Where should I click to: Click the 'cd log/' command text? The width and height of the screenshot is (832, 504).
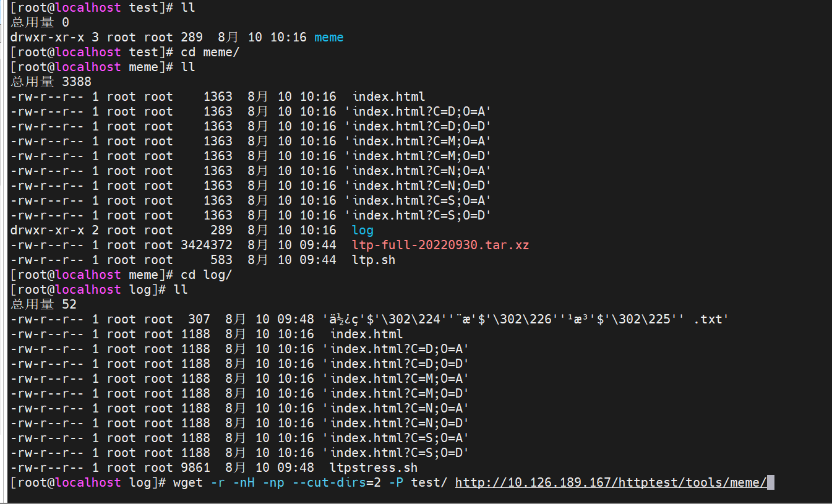[x=206, y=275]
